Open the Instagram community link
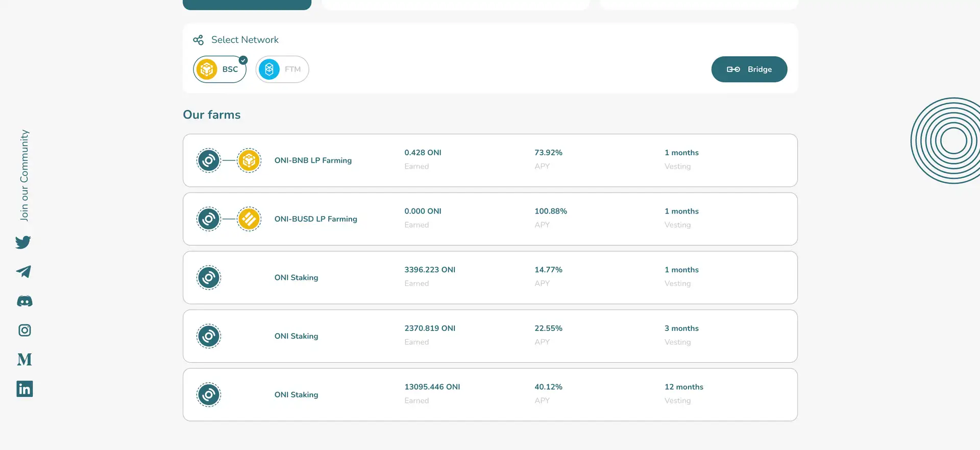 [x=24, y=330]
